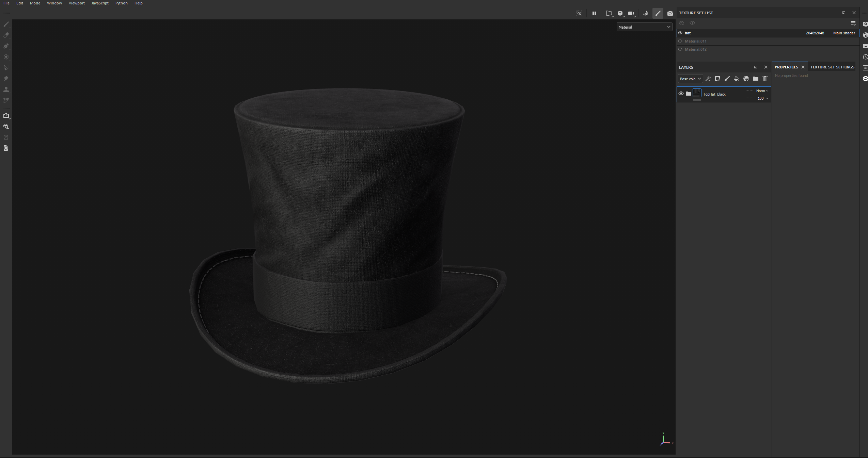Open the export textures icon in left toolbar
Image resolution: width=868 pixels, height=458 pixels.
[x=6, y=116]
